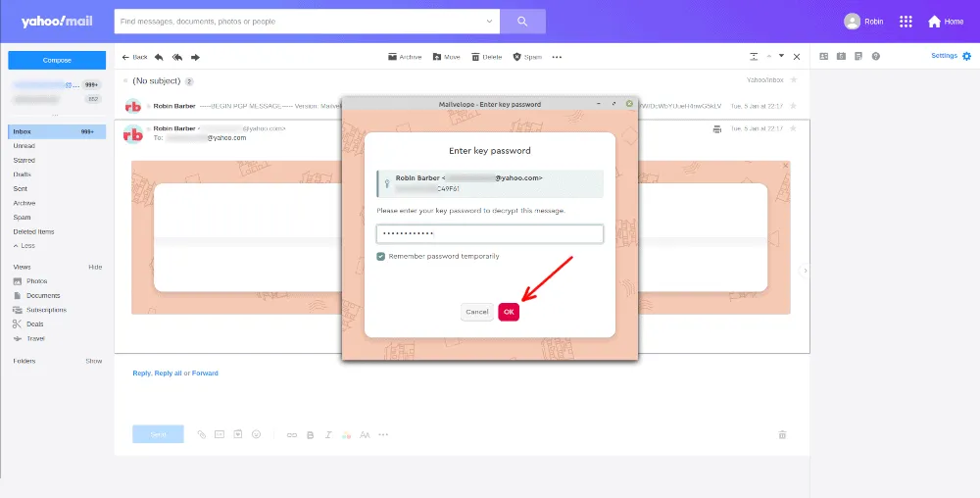Screen dimensions: 980x498
Task: Move the message to a folder
Action: point(447,57)
